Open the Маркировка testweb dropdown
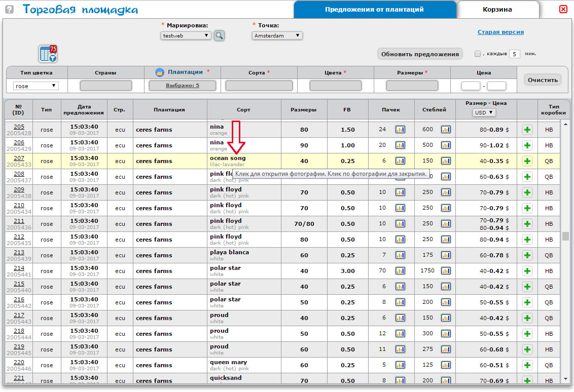The height and width of the screenshot is (392, 574). (186, 35)
